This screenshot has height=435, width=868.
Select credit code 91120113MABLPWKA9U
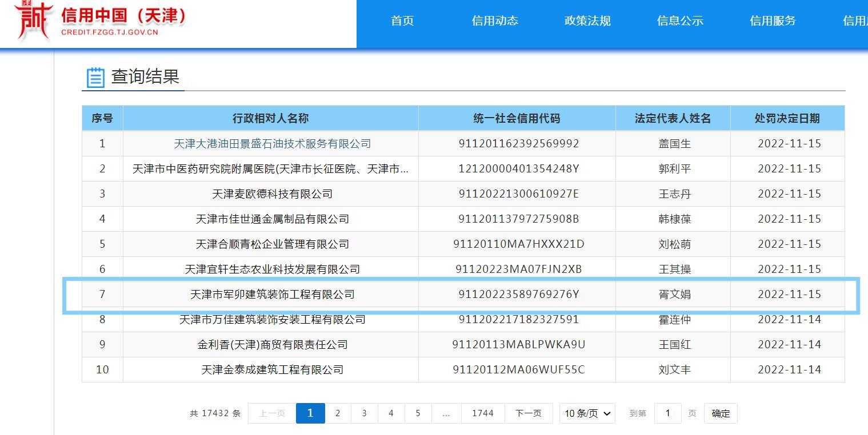pos(519,345)
